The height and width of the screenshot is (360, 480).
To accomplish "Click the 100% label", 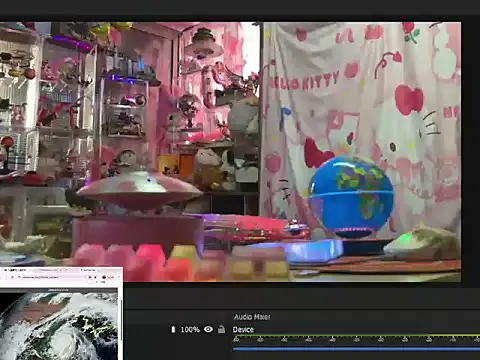I will click(190, 330).
